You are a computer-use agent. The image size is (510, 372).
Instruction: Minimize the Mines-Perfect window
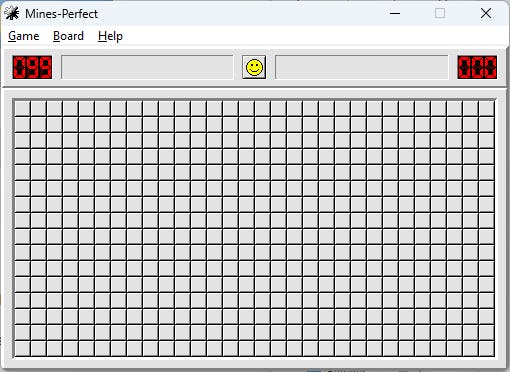[x=395, y=13]
